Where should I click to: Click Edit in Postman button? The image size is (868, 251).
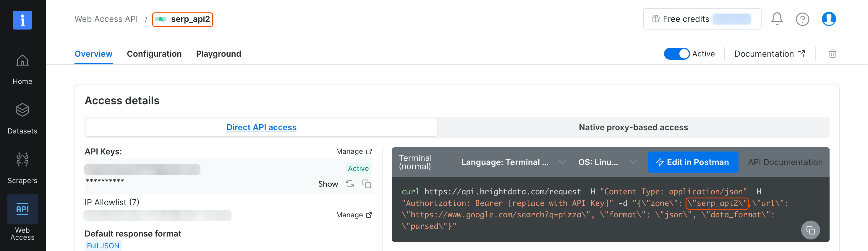tap(693, 162)
